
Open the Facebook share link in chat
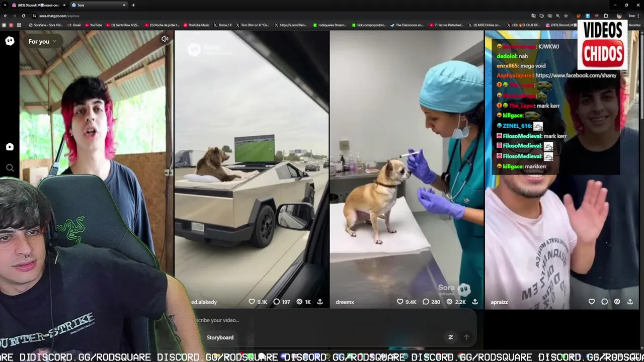tap(576, 75)
